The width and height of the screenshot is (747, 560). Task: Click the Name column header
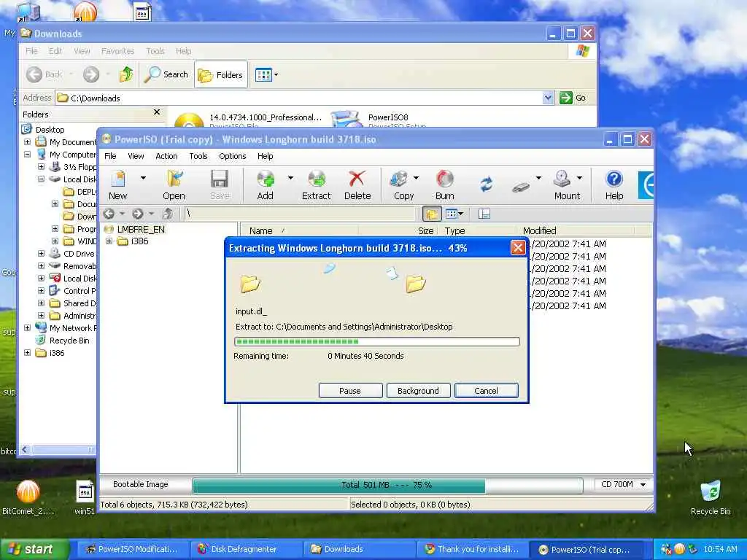pyautogui.click(x=298, y=230)
